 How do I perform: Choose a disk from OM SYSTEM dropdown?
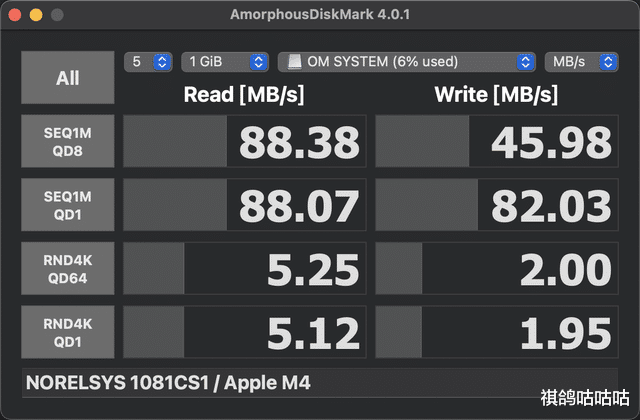pyautogui.click(x=406, y=62)
